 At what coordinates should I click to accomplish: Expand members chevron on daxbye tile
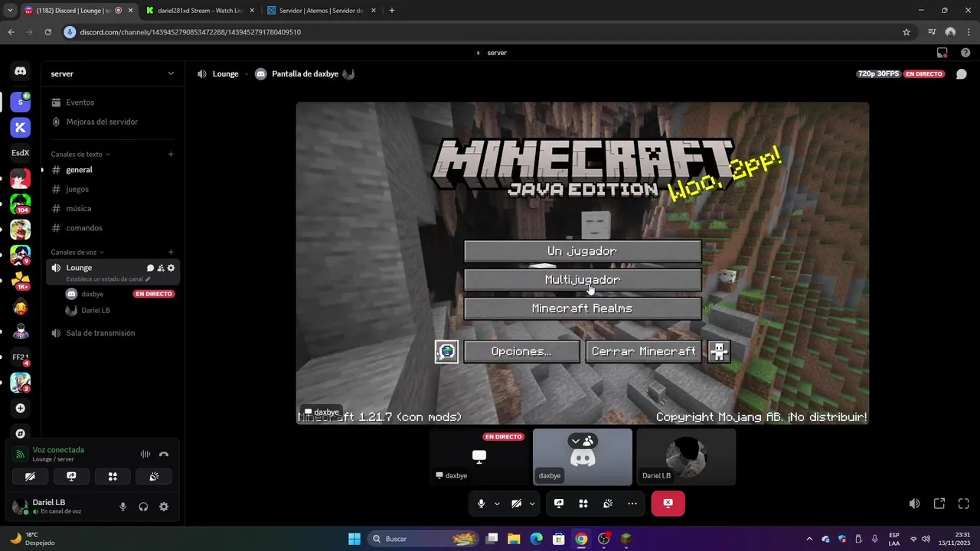[x=576, y=442]
